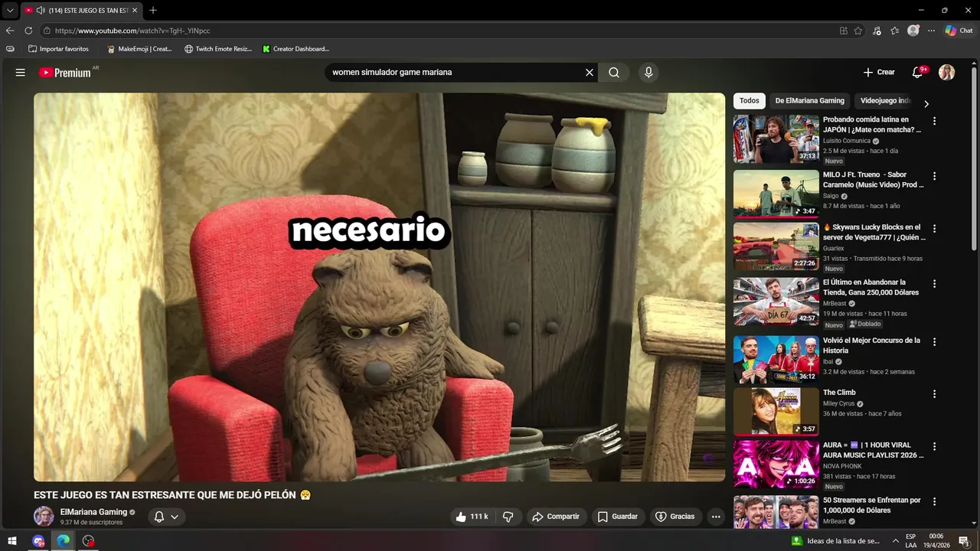Open new browser tab with plus
The height and width of the screenshot is (551, 980).
153,10
